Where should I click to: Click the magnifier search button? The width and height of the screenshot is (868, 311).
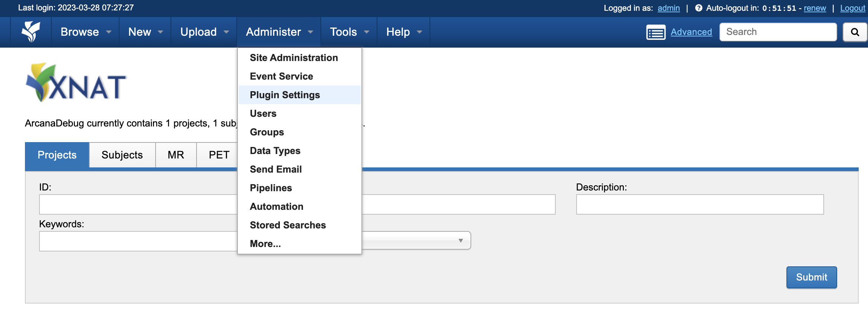pyautogui.click(x=855, y=32)
